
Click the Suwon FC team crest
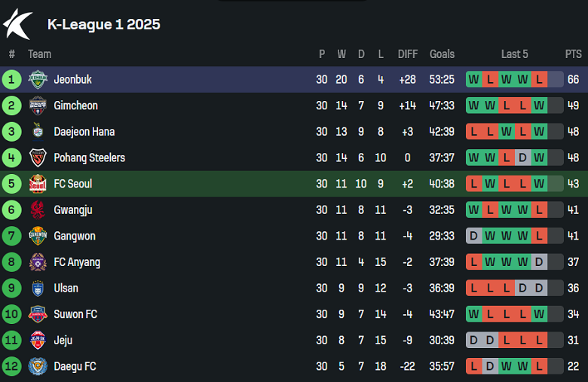[38, 314]
